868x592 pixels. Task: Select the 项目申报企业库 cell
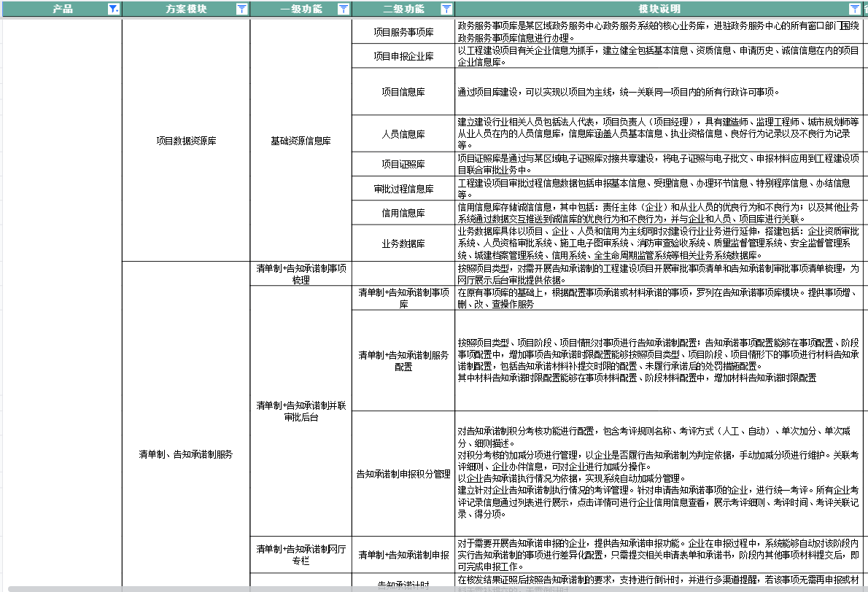coord(403,56)
